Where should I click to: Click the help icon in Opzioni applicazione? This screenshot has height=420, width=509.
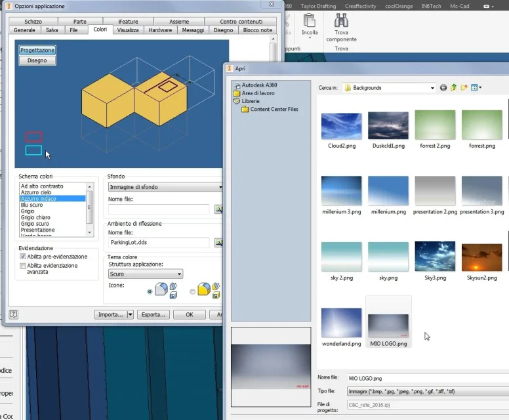[14, 314]
